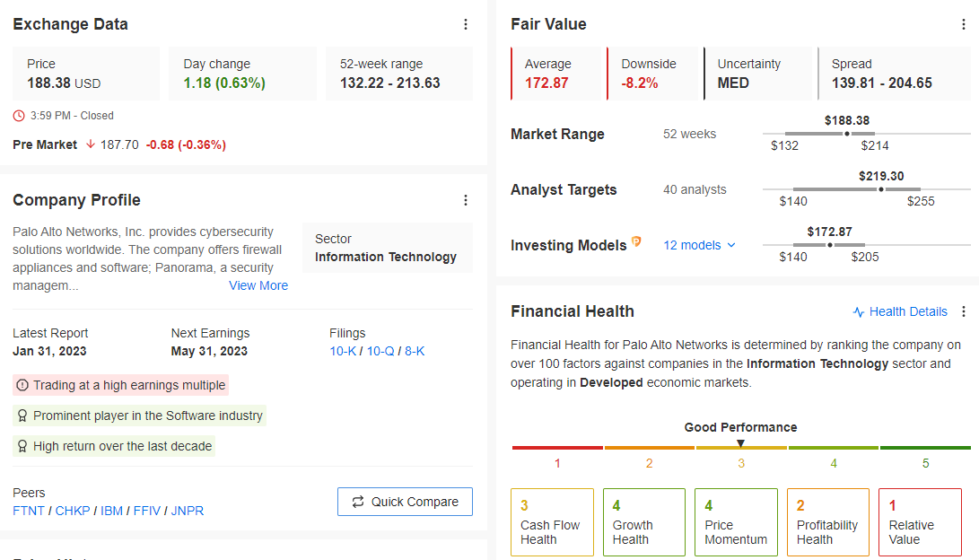Open Fair Value options menu
The height and width of the screenshot is (560, 979).
pyautogui.click(x=964, y=24)
